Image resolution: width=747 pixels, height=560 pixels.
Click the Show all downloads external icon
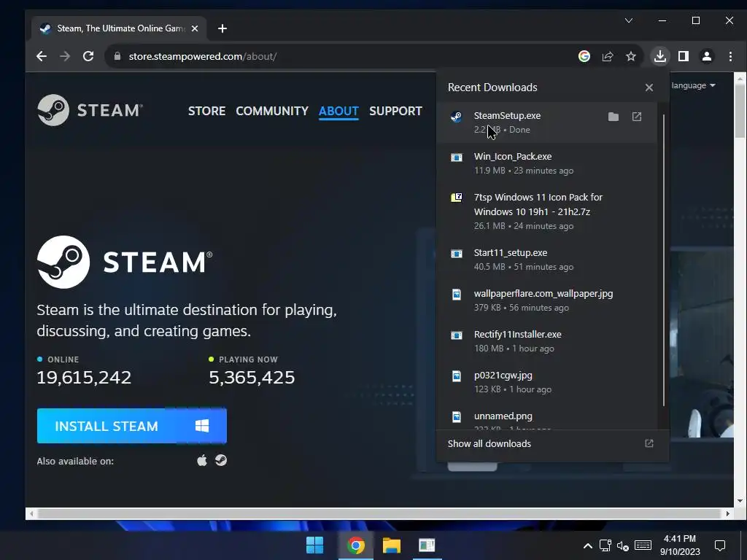click(x=649, y=444)
